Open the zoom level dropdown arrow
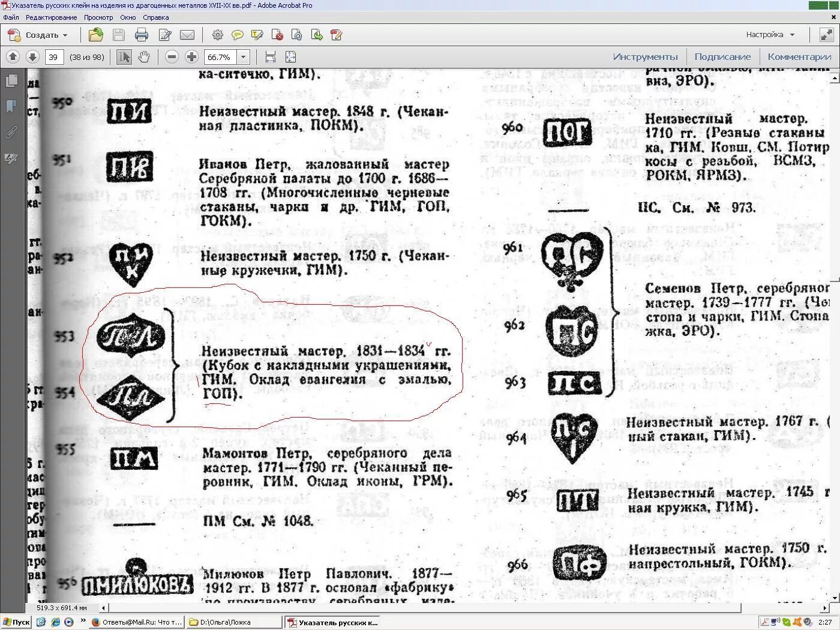This screenshot has width=840, height=630. (x=243, y=57)
